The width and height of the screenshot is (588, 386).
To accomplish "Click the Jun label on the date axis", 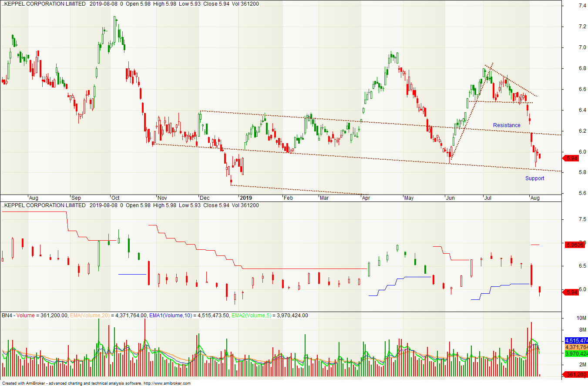I will click(x=451, y=198).
